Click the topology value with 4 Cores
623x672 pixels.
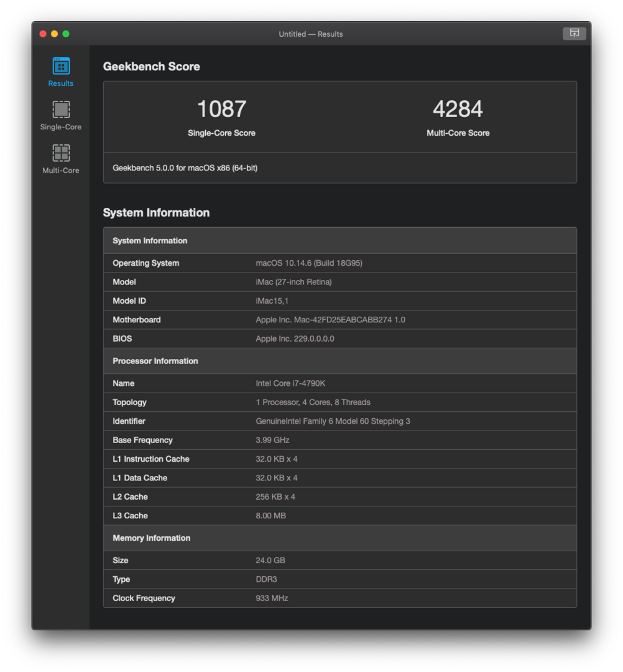[313, 402]
